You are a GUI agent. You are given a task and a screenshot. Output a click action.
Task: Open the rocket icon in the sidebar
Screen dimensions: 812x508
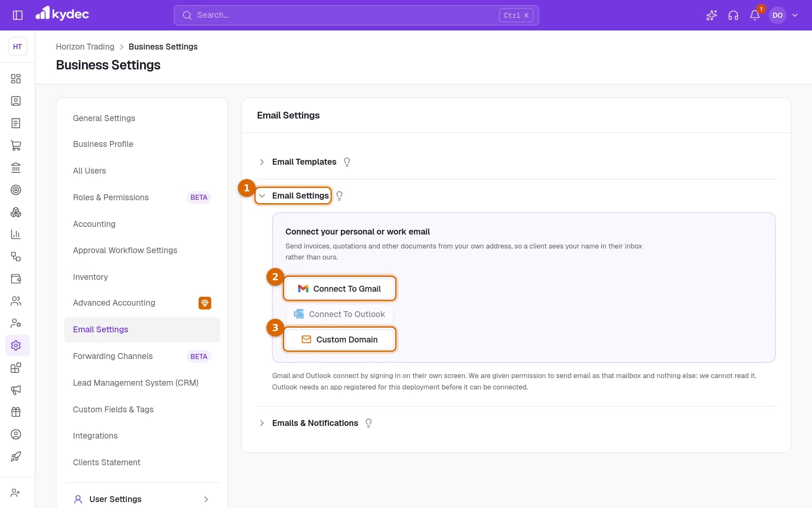[16, 456]
